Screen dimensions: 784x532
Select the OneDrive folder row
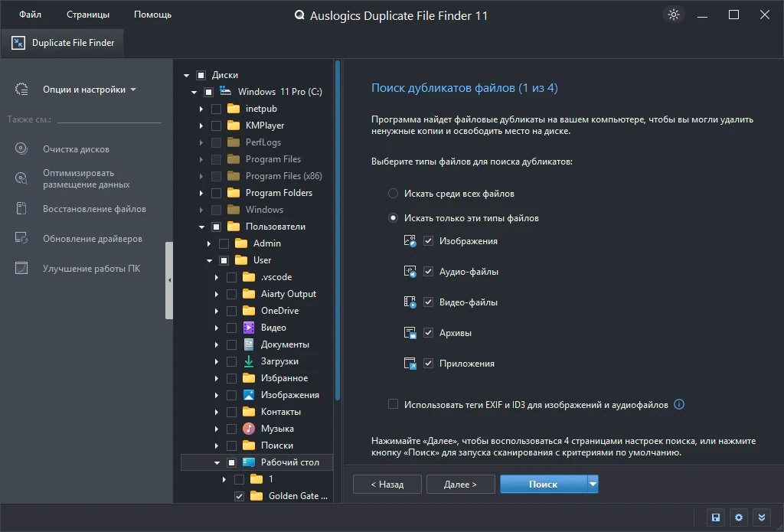257,311
